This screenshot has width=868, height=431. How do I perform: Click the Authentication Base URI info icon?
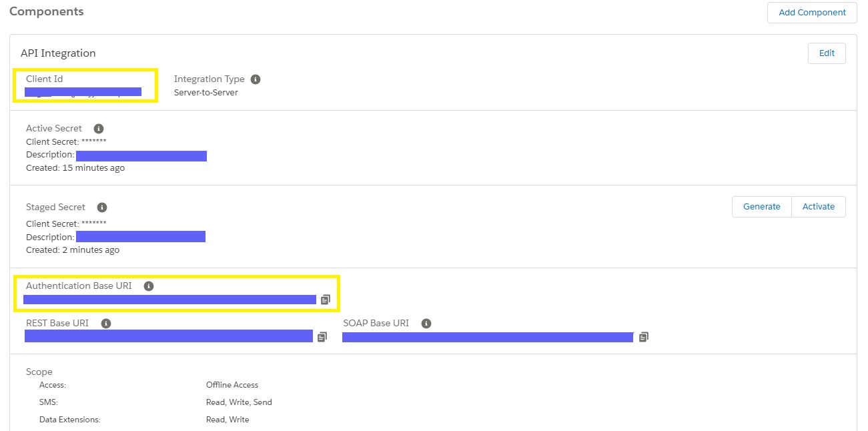pos(149,286)
